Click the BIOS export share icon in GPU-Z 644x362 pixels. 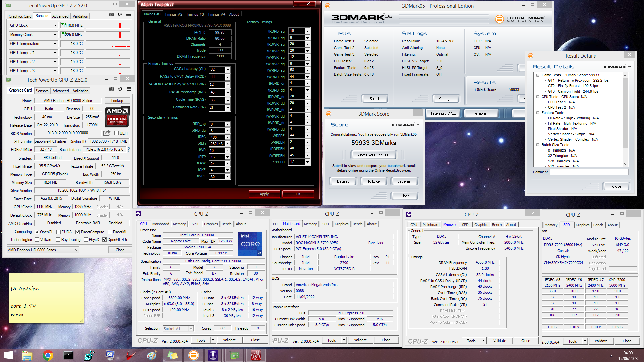(107, 133)
